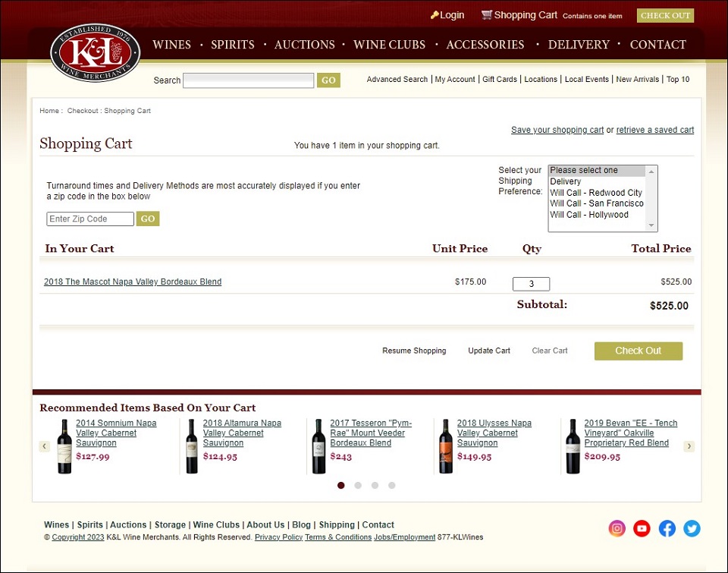Open Locations link

click(541, 80)
